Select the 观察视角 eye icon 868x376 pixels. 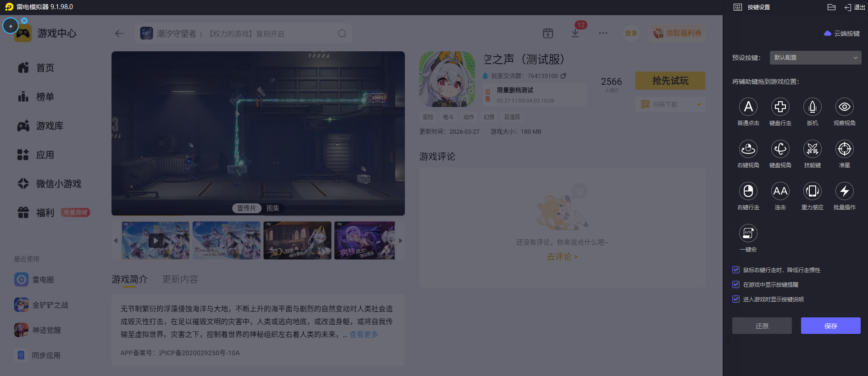coord(845,107)
